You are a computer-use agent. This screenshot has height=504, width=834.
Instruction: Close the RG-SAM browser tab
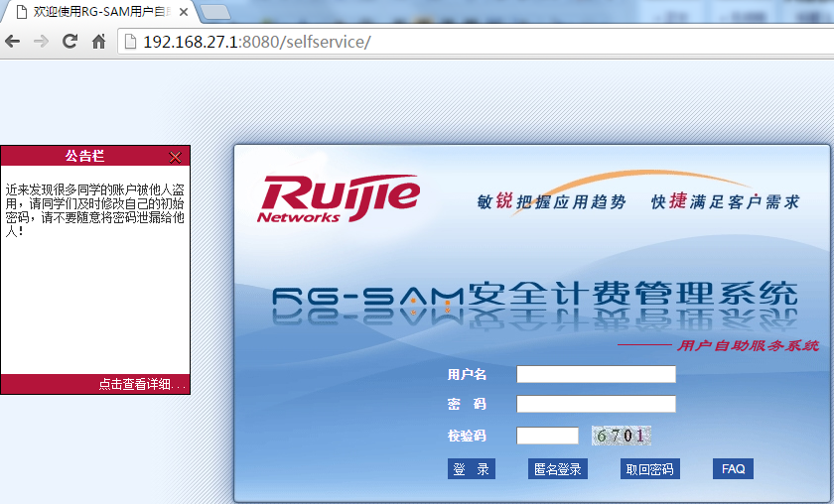[184, 13]
